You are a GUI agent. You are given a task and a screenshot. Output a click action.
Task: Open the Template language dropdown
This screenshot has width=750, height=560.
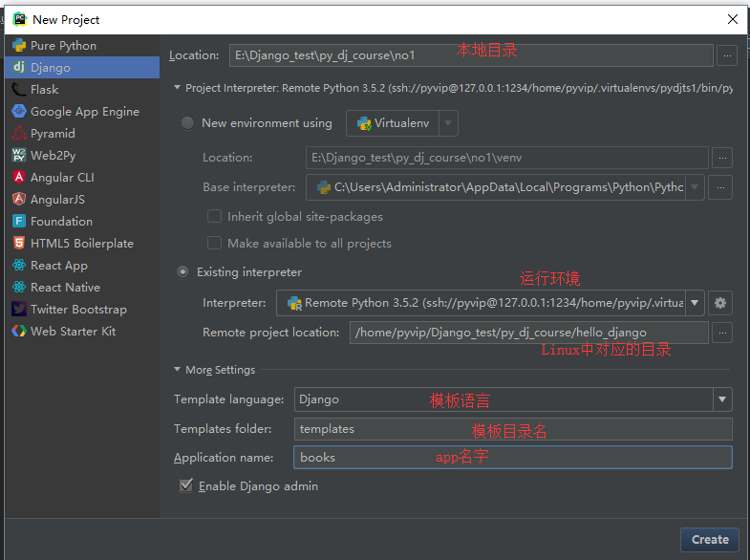click(722, 399)
